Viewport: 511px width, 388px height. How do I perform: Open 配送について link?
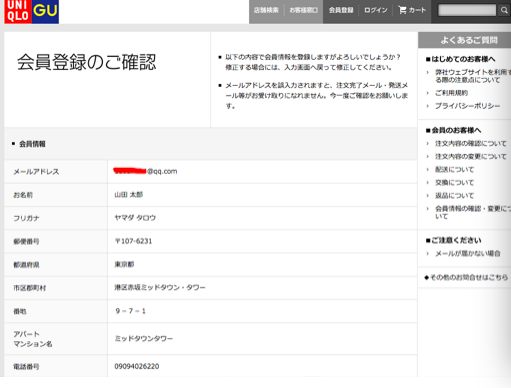click(x=454, y=170)
